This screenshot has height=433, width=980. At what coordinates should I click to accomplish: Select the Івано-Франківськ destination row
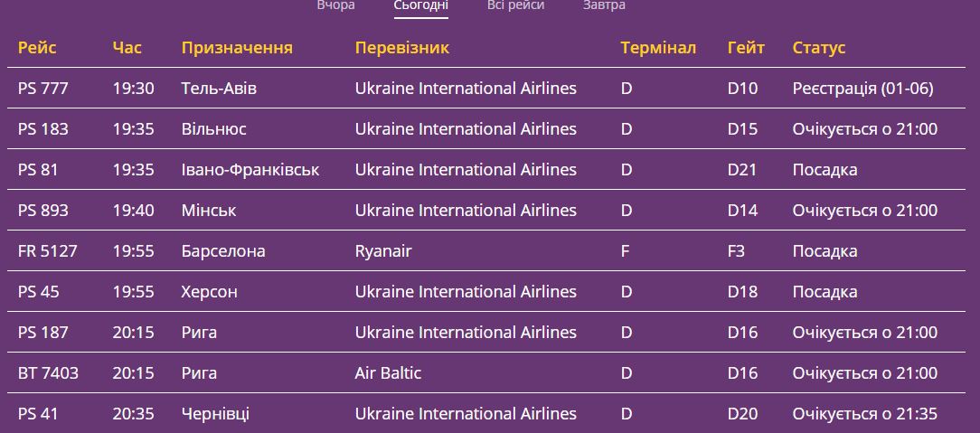pyautogui.click(x=250, y=170)
